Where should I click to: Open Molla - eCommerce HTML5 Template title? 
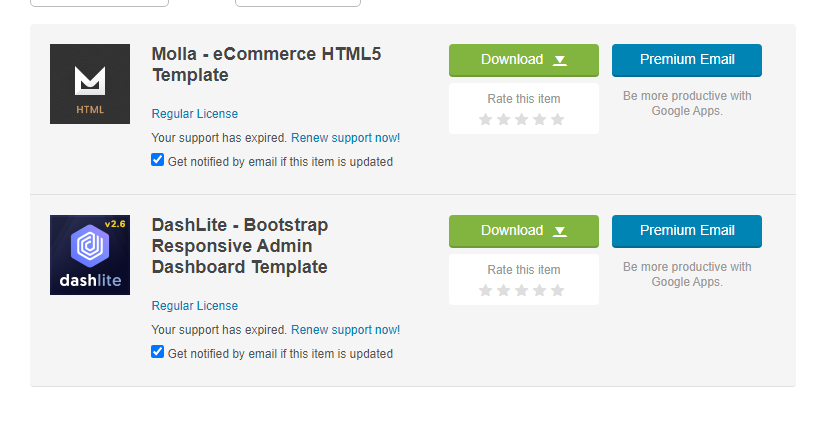coord(266,64)
